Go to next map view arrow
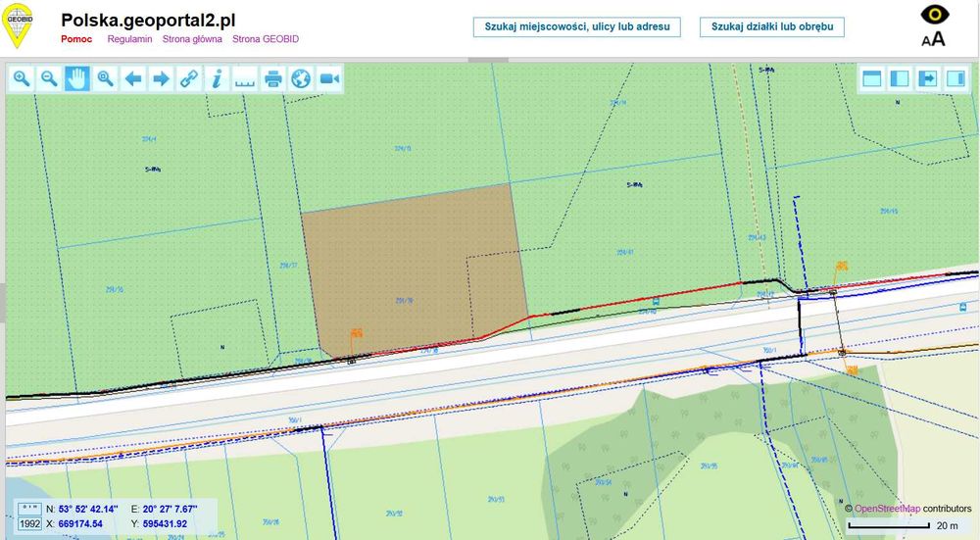The height and width of the screenshot is (540, 980). coord(162,78)
